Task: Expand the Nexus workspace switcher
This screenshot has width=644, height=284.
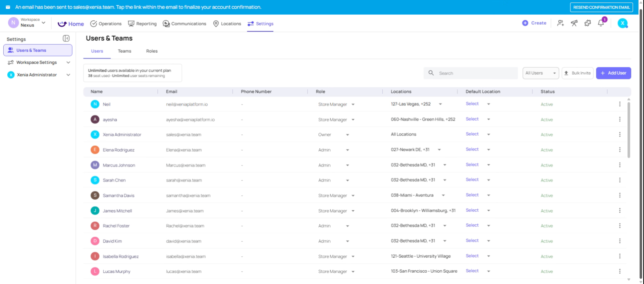Action: (x=43, y=23)
